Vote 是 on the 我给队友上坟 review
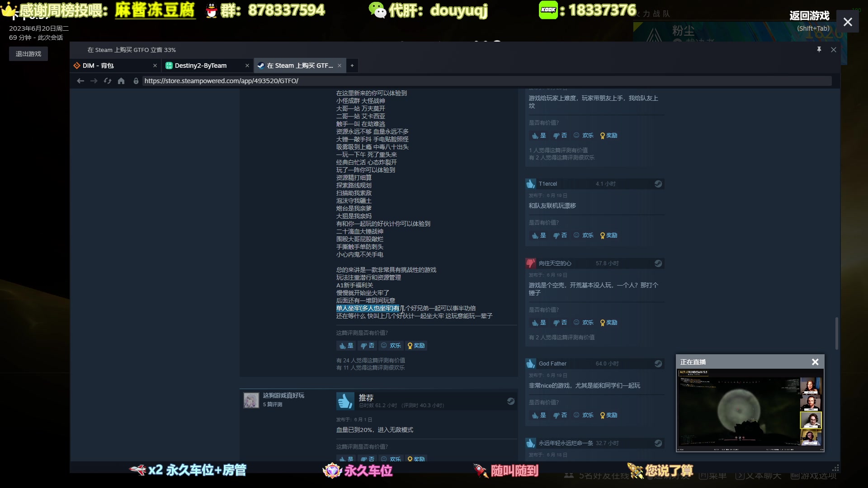This screenshot has height=488, width=868. [539, 136]
